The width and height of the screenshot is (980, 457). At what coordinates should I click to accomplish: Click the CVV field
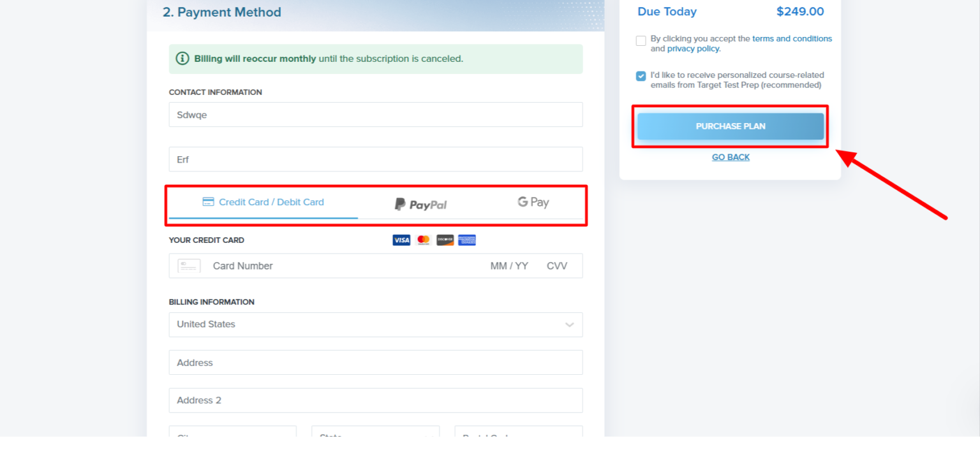click(557, 266)
